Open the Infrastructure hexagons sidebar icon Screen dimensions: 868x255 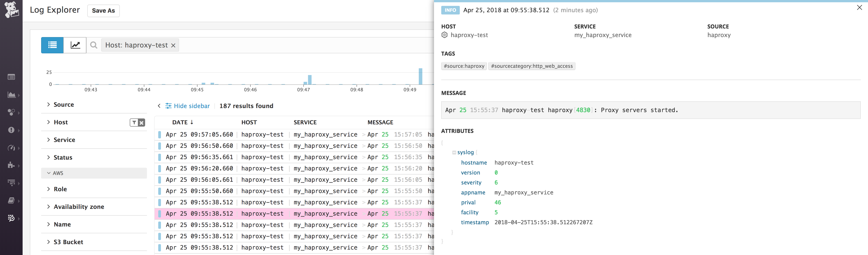[x=12, y=112]
